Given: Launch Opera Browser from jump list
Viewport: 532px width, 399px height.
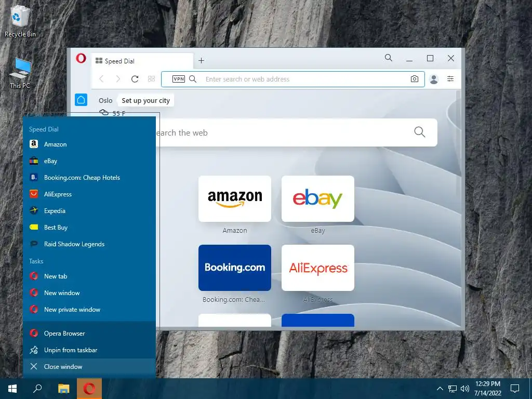Looking at the screenshot, I should click(89, 333).
